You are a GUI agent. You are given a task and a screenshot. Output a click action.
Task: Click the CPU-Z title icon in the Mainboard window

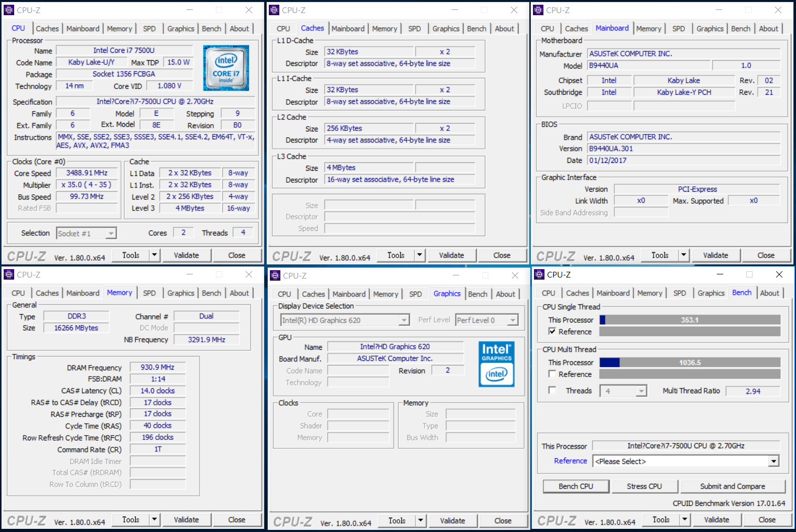pos(538,10)
